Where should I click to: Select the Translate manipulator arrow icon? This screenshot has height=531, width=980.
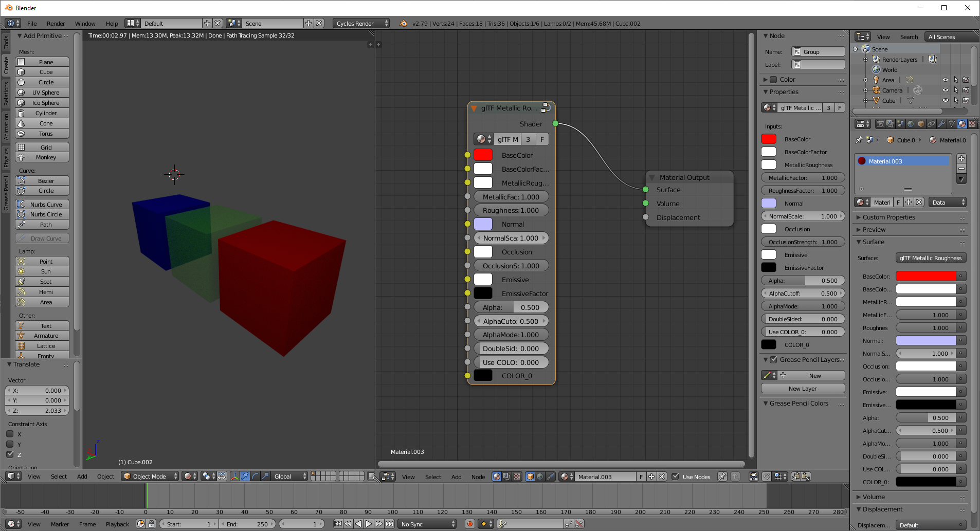245,477
